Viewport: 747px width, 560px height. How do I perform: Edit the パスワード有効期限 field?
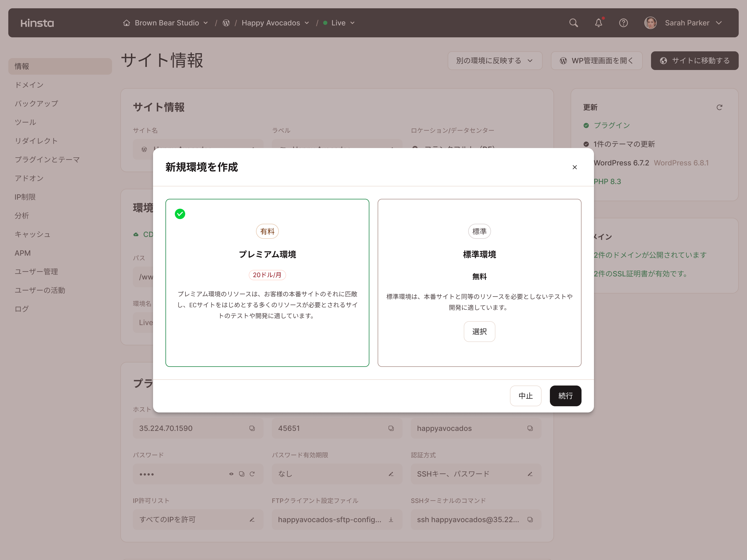[391, 474]
